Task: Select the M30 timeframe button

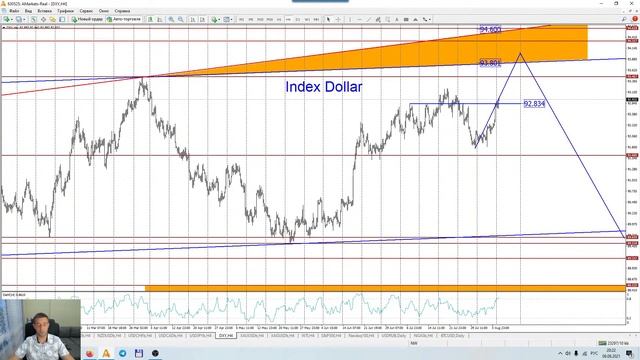Action: (269, 19)
